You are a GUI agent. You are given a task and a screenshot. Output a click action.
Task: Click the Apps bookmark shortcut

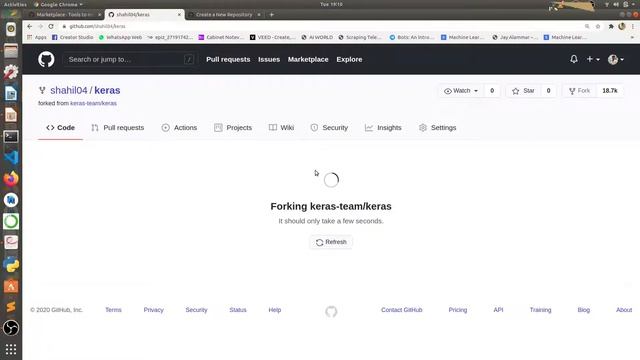point(37,37)
